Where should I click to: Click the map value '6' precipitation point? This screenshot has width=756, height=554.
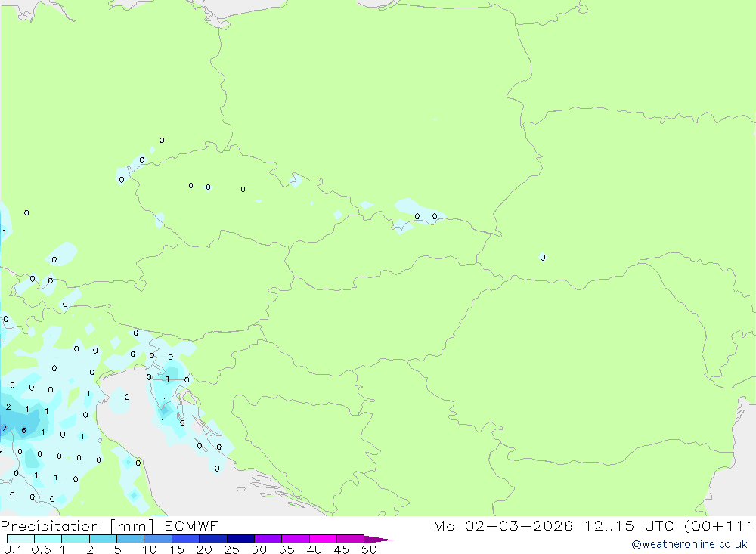click(x=23, y=430)
